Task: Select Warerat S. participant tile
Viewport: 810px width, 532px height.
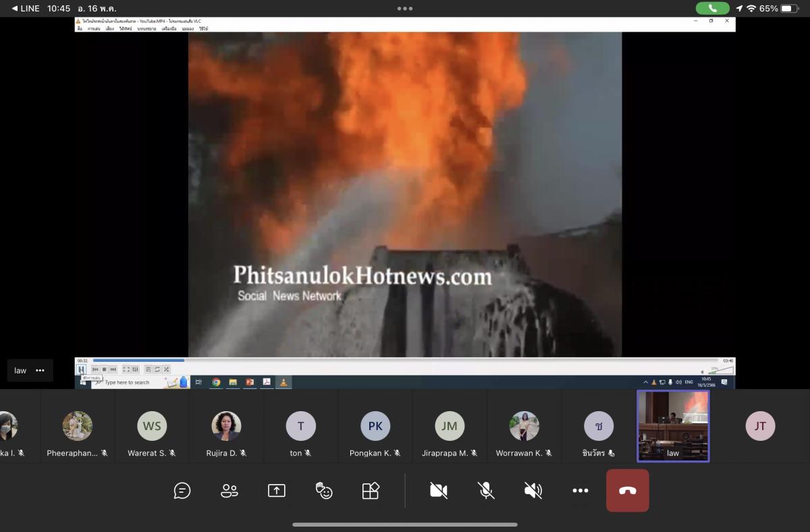Action: [152, 426]
